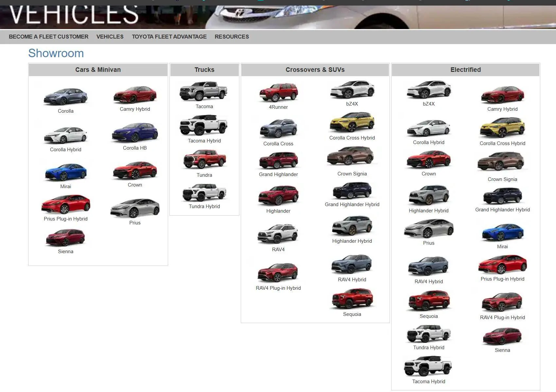The height and width of the screenshot is (392, 556).
Task: Click the TOYOTA FLEET ADVANTAGE link
Action: click(x=169, y=37)
